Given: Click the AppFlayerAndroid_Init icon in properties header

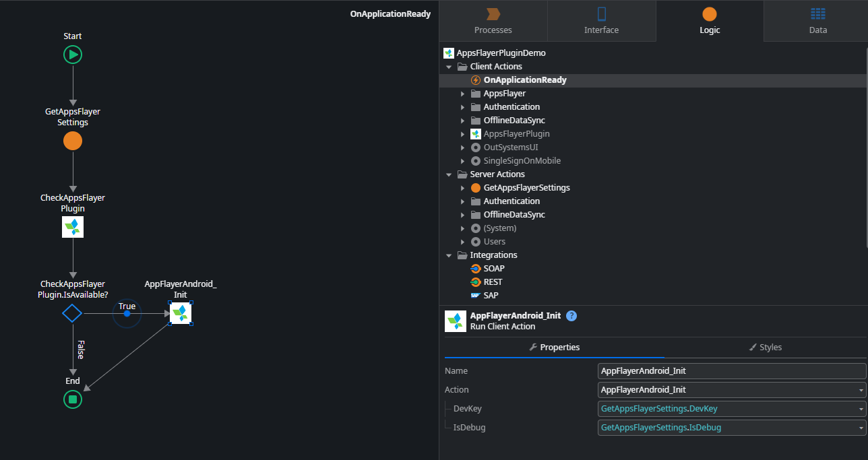Looking at the screenshot, I should (x=456, y=321).
